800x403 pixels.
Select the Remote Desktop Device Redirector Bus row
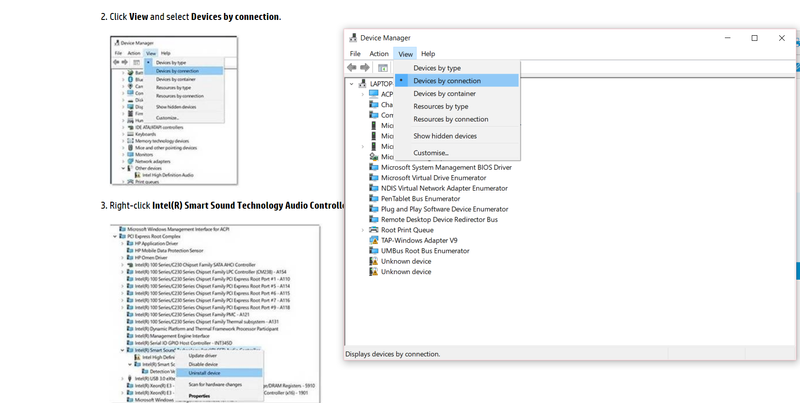439,219
